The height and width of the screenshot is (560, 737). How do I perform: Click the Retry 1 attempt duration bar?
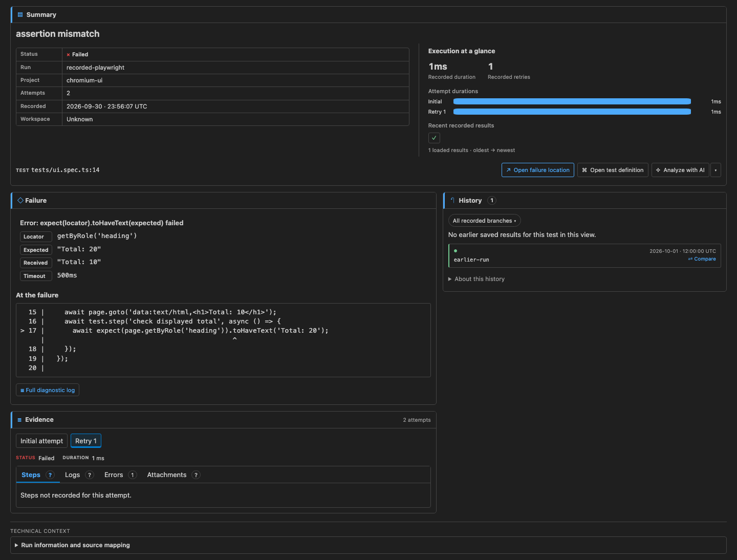(x=572, y=112)
